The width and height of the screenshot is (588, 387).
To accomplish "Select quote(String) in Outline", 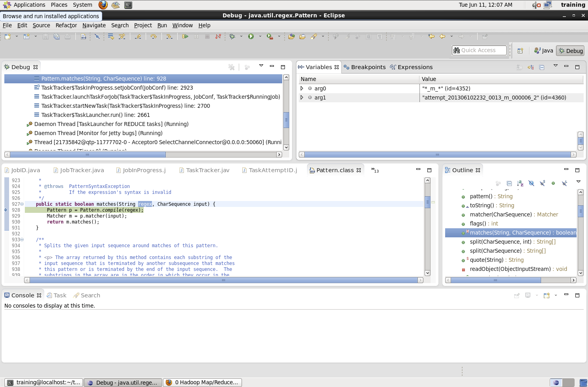I will (x=496, y=260).
